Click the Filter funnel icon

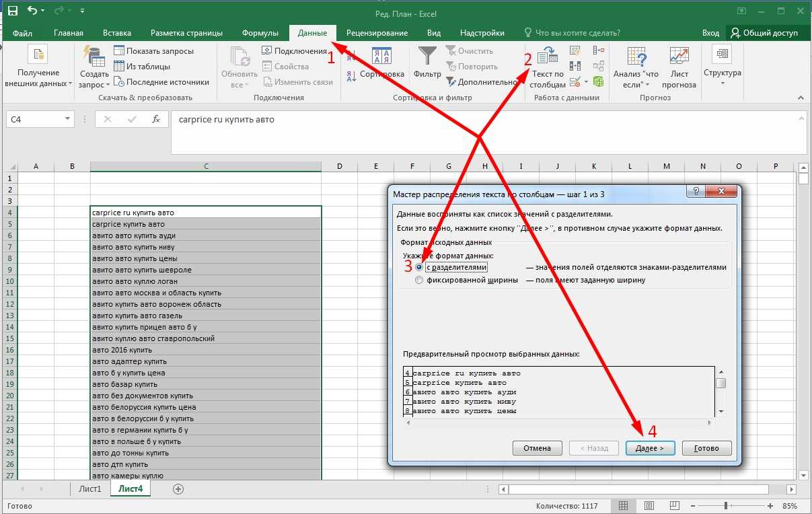coord(427,57)
